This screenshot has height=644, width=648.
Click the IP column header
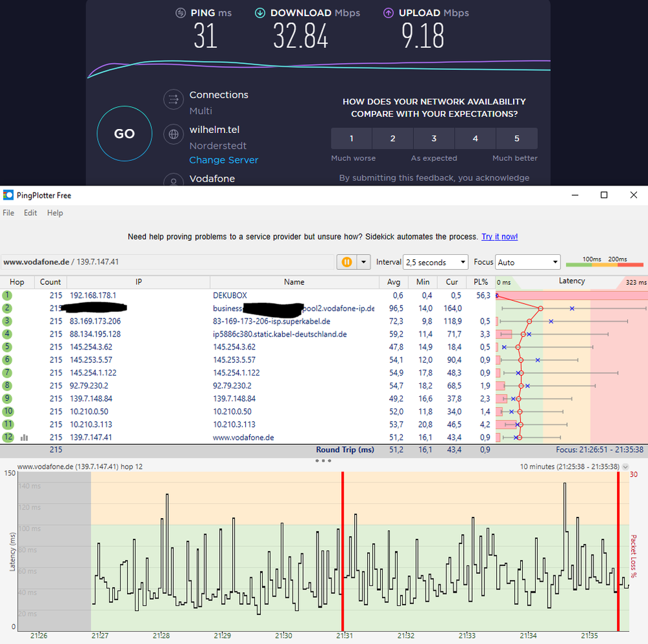138,281
